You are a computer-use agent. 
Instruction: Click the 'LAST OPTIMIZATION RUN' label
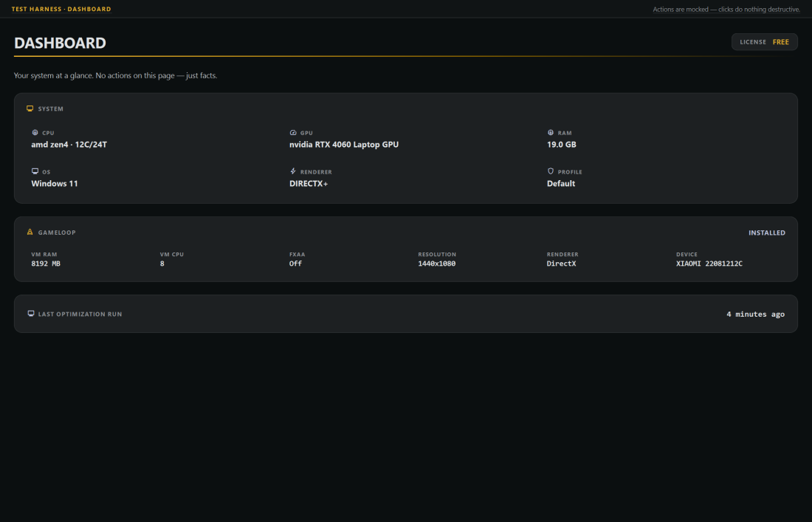pyautogui.click(x=80, y=315)
